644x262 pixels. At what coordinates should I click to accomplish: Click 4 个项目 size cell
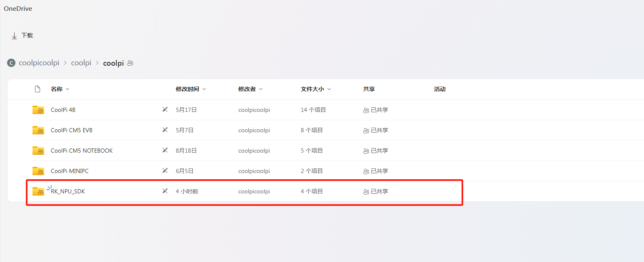(312, 191)
